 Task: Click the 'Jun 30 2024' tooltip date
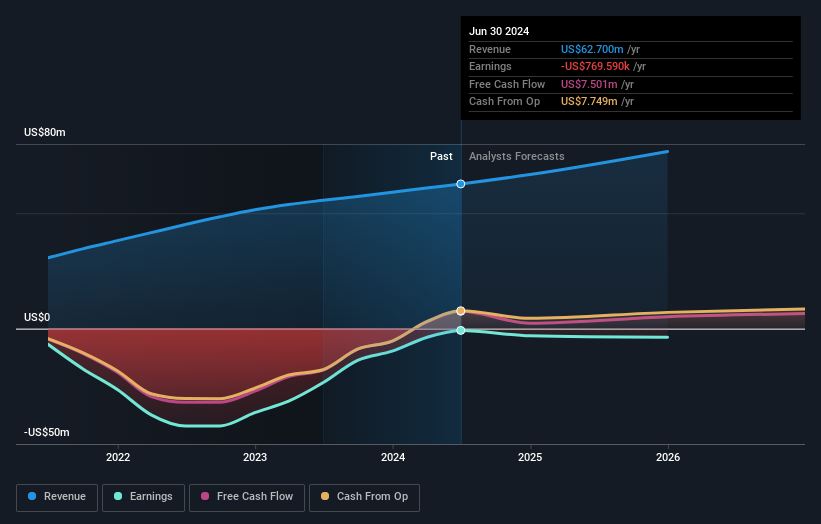click(499, 31)
